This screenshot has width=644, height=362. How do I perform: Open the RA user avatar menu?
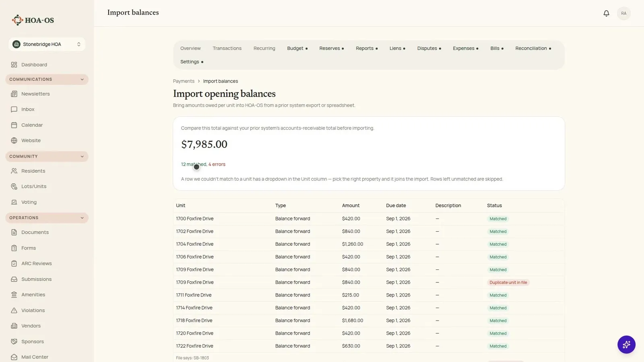pos(623,13)
